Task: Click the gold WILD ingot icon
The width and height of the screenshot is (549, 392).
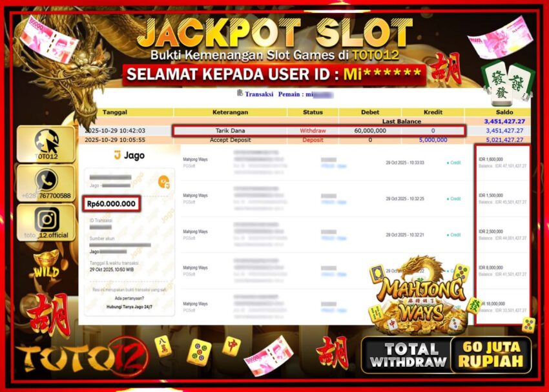Action: 47,264
